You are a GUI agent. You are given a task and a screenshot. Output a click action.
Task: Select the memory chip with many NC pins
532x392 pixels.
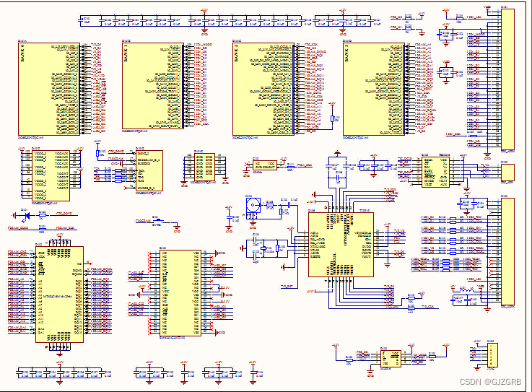pyautogui.click(x=180, y=293)
